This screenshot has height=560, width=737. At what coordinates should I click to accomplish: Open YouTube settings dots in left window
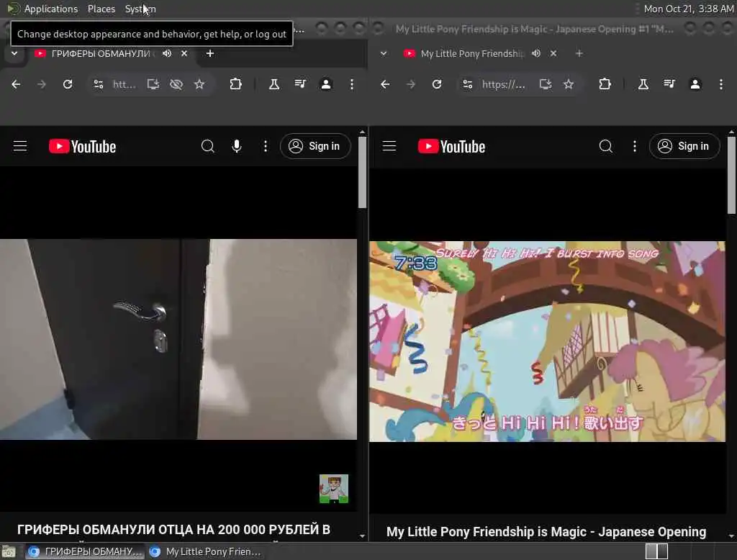click(266, 146)
